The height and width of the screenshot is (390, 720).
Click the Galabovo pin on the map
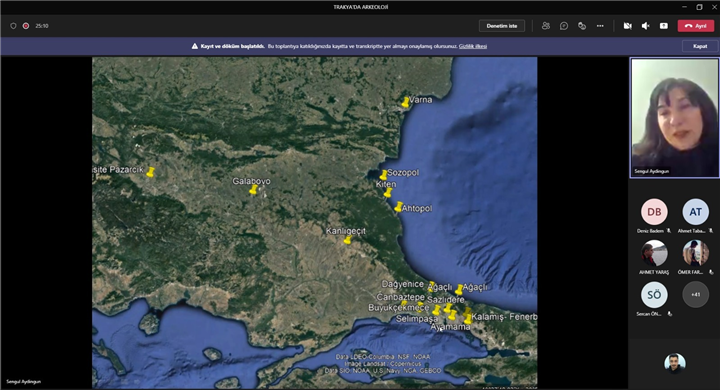coord(253,190)
